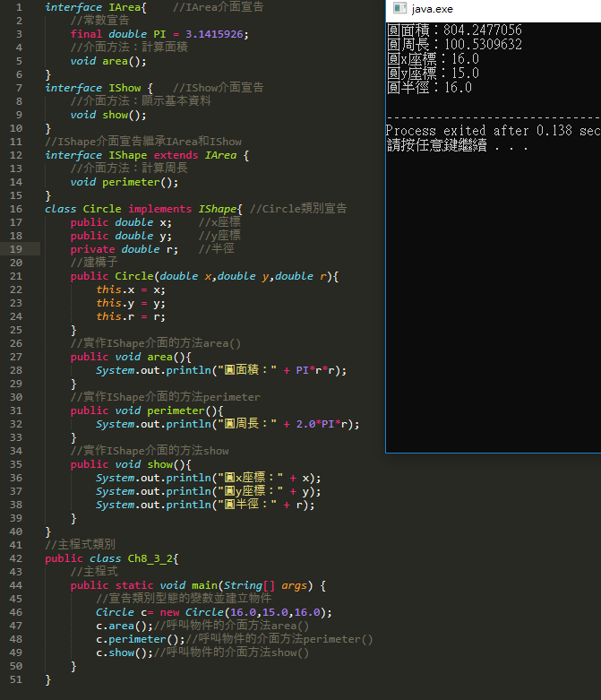601x700 pixels.
Task: Place cursor on the 'c.area();' call
Action: (124, 626)
